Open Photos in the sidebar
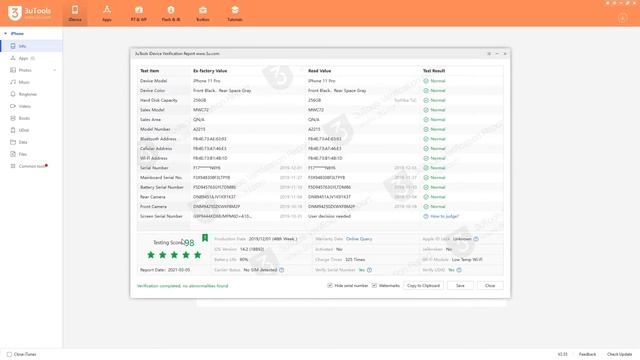This screenshot has width=640, height=360. pos(31,70)
